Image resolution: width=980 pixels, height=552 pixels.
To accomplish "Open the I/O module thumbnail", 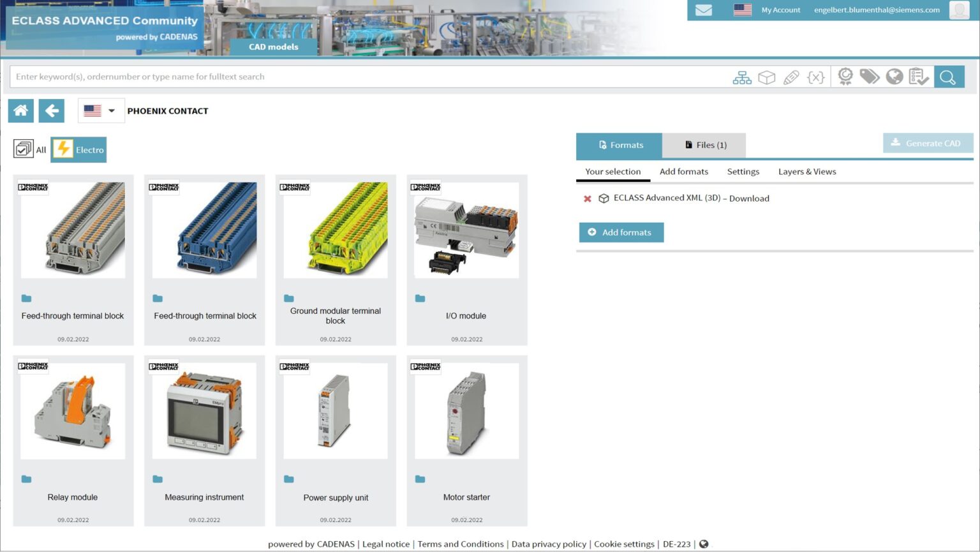I will click(466, 230).
